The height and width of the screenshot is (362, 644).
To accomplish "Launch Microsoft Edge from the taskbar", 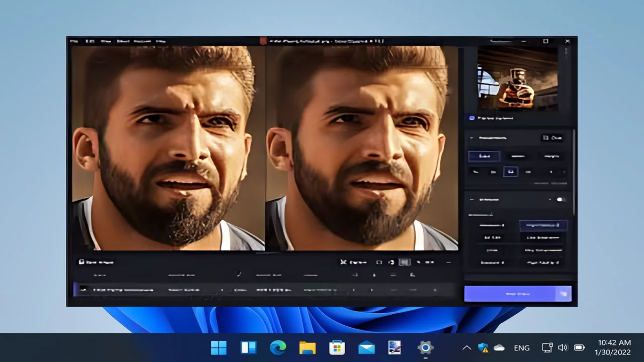I will tap(278, 347).
